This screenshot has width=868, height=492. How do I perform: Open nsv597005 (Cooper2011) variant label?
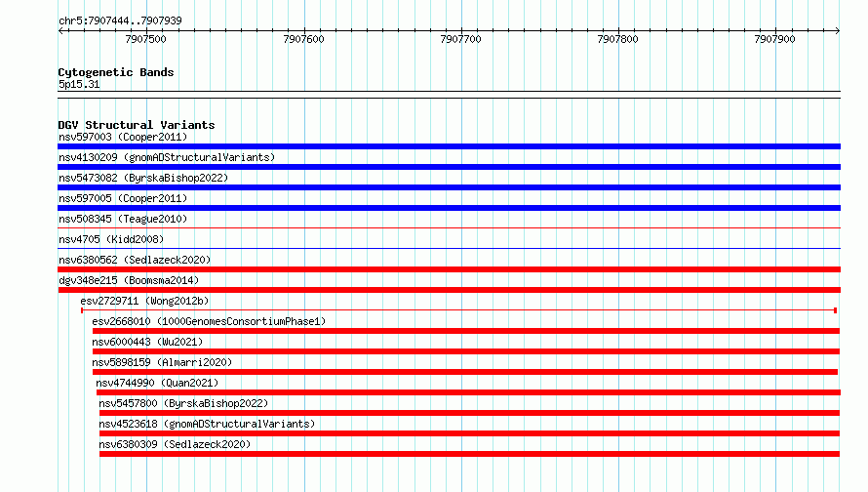tap(123, 198)
